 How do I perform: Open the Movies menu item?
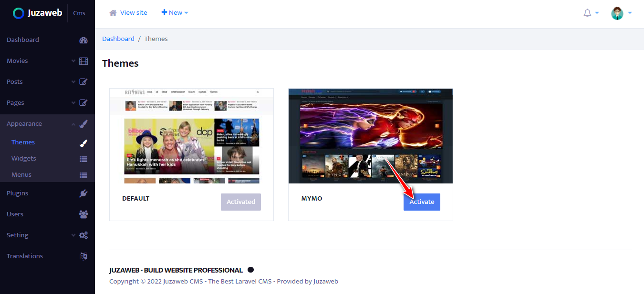click(x=47, y=61)
